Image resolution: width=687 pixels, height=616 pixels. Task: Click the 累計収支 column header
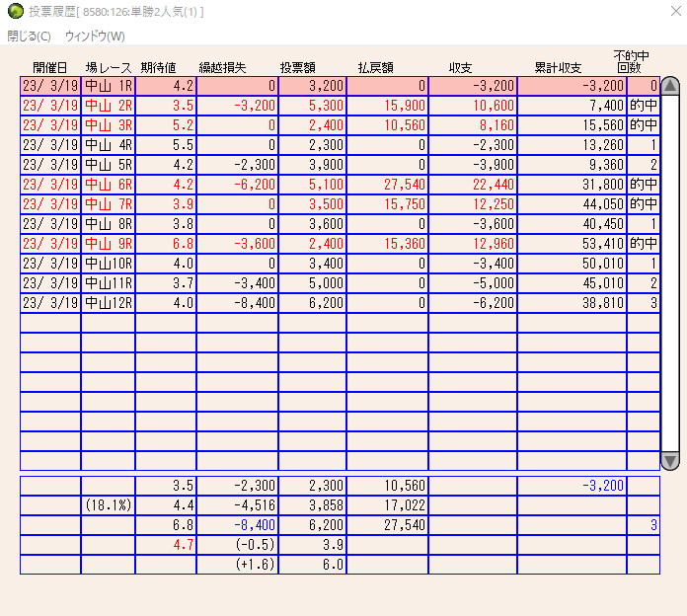558,67
